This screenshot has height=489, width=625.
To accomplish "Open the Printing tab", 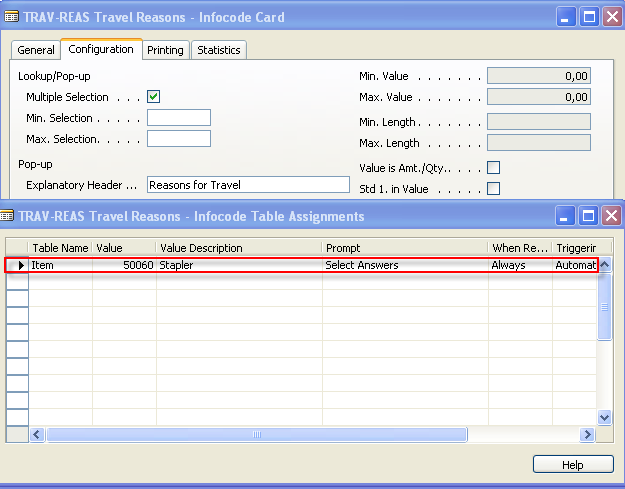I will click(165, 50).
